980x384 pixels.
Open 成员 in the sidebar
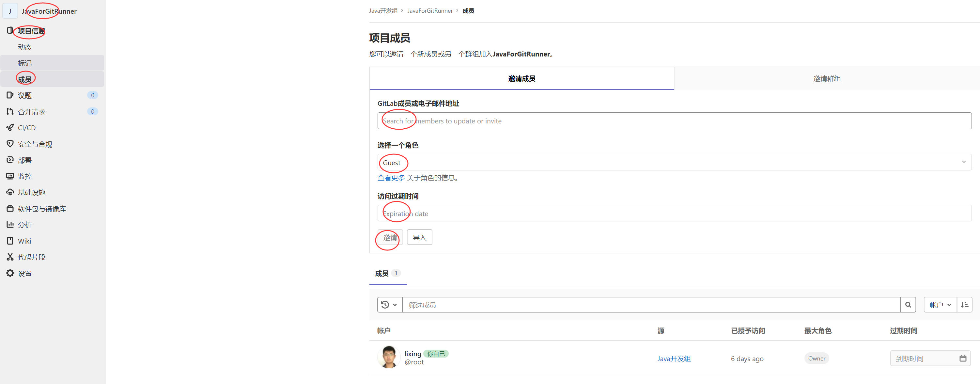52,79
